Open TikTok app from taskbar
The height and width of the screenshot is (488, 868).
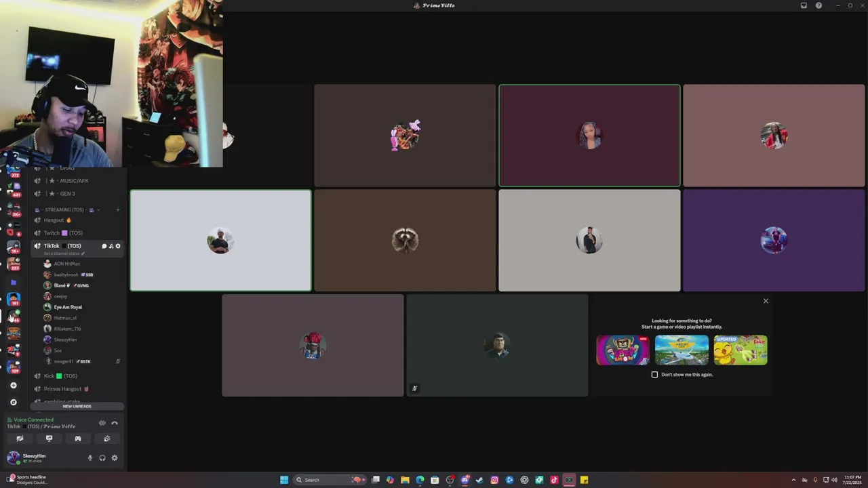pos(554,480)
